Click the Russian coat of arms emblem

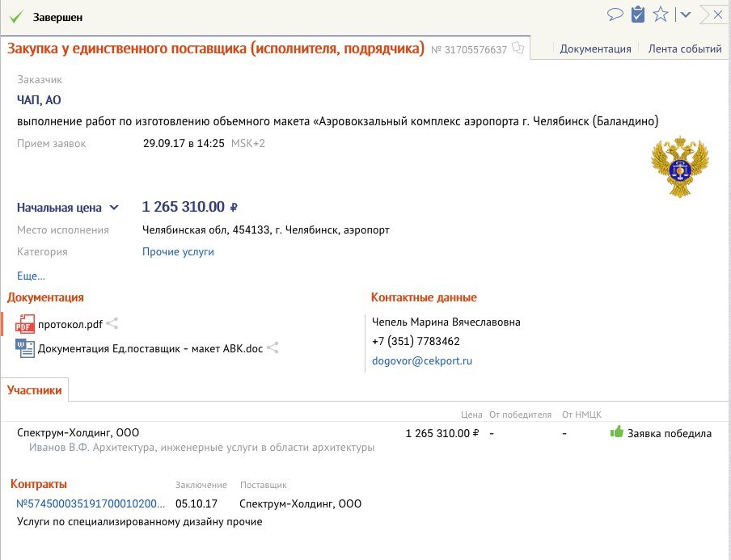pyautogui.click(x=679, y=166)
